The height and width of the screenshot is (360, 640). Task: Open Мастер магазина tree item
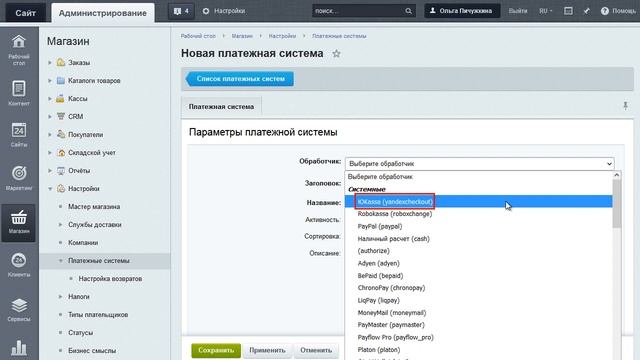point(94,207)
